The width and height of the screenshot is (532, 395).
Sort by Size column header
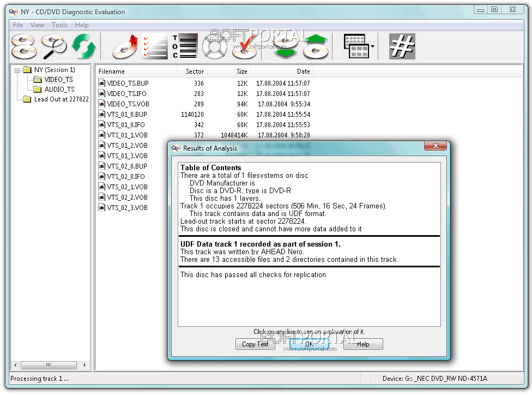(x=229, y=71)
